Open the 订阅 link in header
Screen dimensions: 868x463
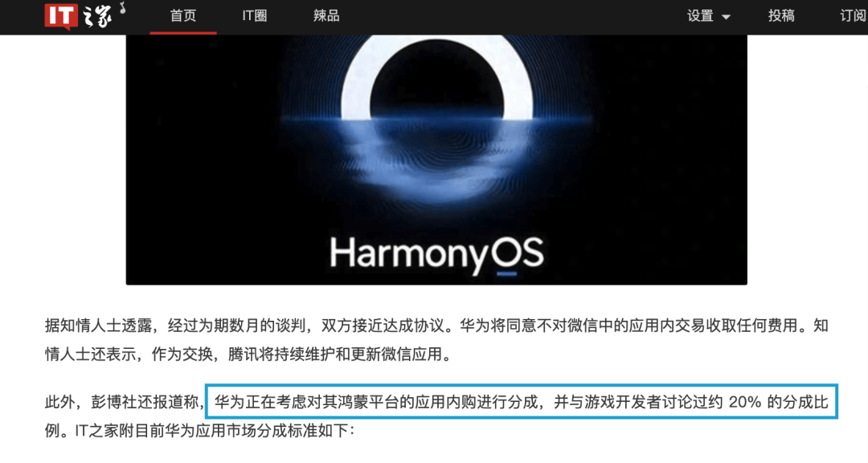point(853,16)
